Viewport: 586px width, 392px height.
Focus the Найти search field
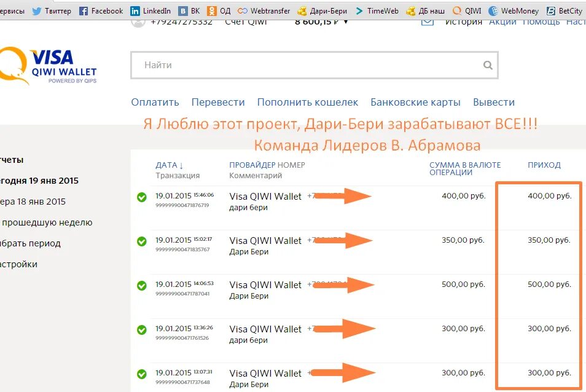click(314, 65)
